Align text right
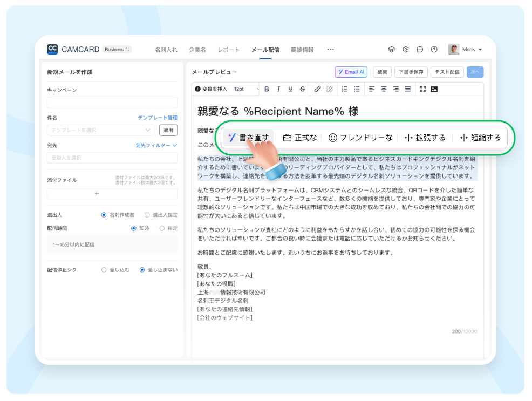This screenshot has width=532, height=401. point(395,89)
